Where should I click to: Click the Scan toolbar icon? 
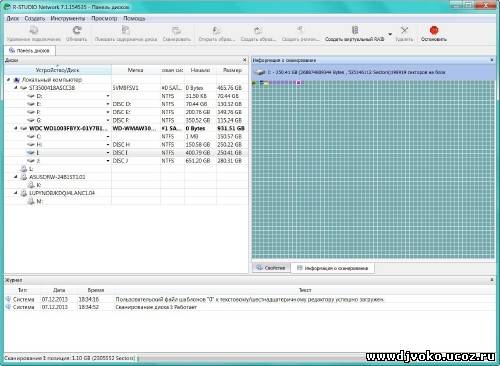point(176,30)
